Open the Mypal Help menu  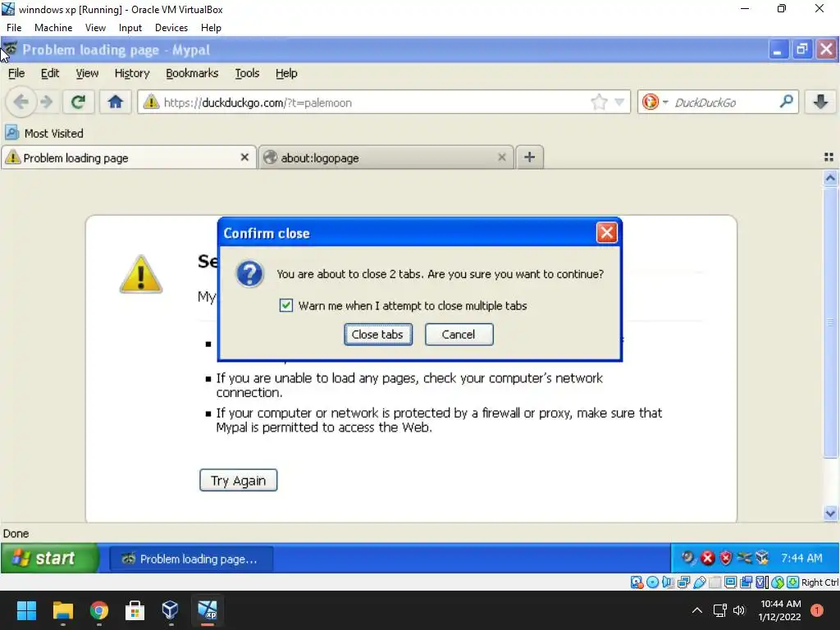(286, 73)
